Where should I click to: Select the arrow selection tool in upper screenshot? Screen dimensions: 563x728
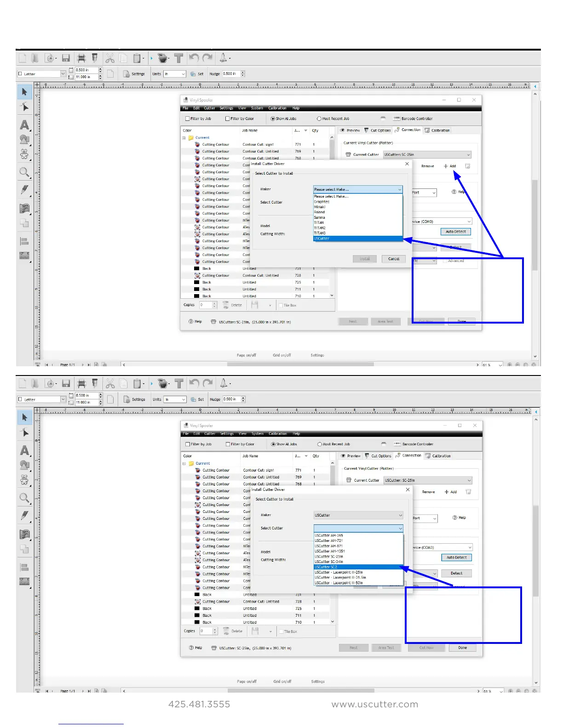(24, 92)
